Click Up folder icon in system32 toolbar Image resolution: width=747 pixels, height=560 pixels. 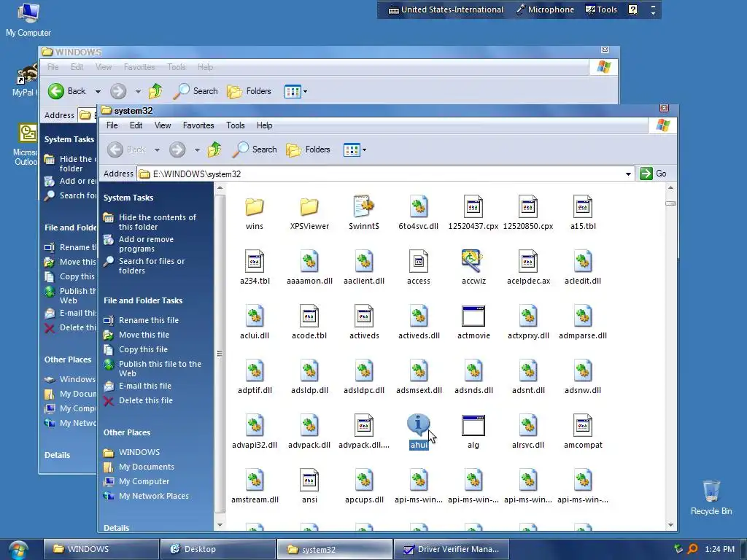215,149
